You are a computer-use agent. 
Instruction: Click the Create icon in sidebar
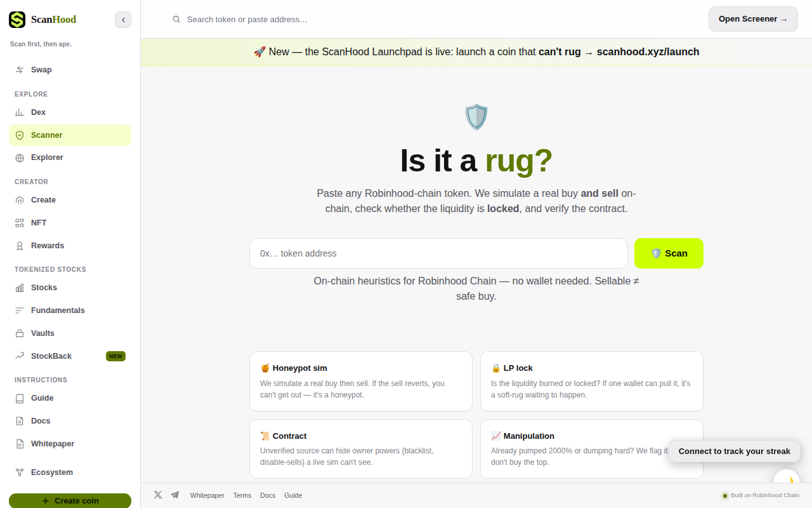(x=20, y=200)
